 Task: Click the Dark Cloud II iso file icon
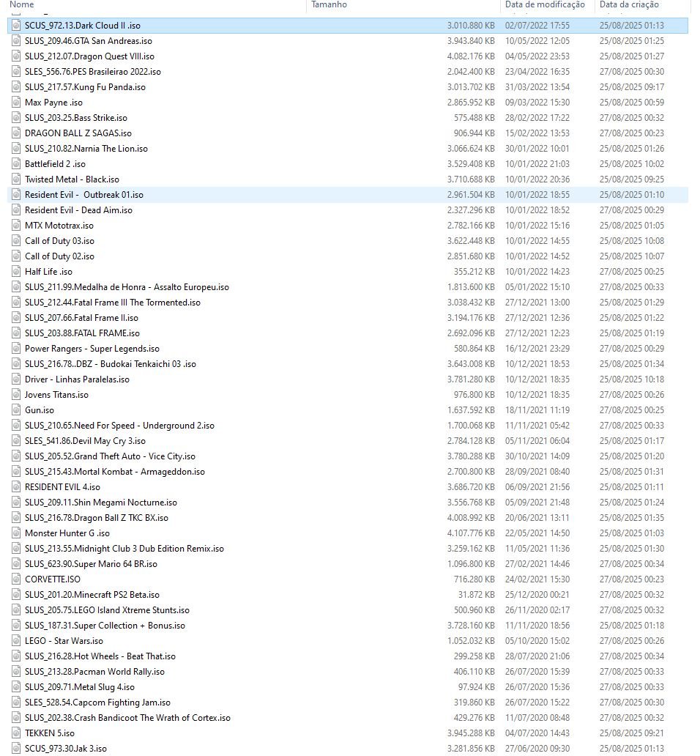[16, 26]
